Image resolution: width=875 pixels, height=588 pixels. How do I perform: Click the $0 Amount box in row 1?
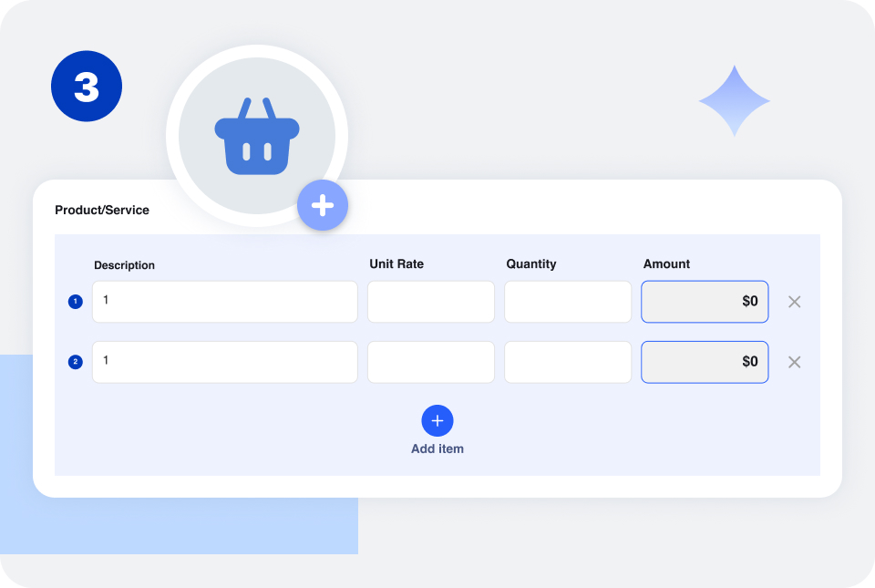pyautogui.click(x=705, y=302)
